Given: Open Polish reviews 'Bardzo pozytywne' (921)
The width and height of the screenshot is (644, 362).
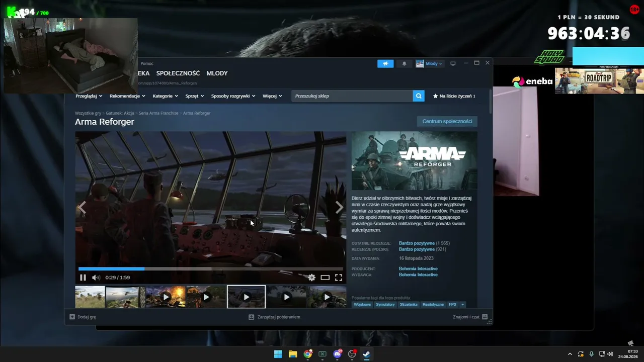Looking at the screenshot, I should click(417, 249).
